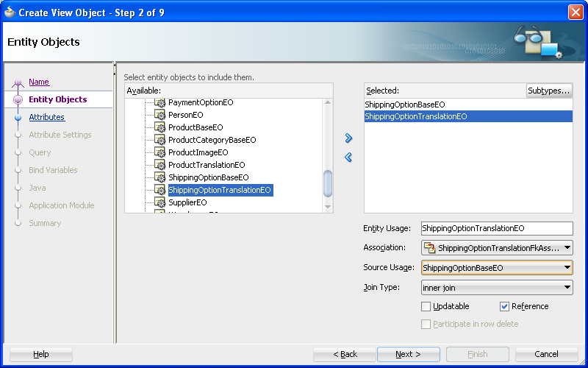Click the association icon in Association field
The image size is (588, 368).
point(429,248)
